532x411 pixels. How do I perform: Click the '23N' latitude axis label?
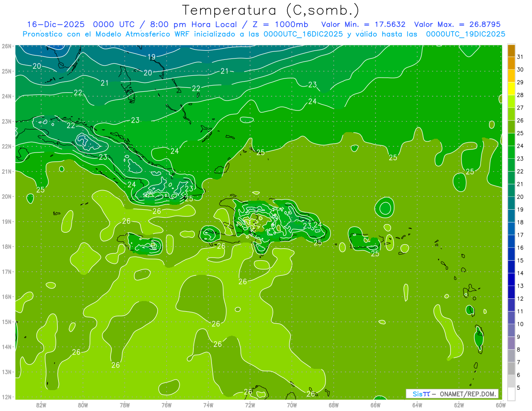click(6, 121)
